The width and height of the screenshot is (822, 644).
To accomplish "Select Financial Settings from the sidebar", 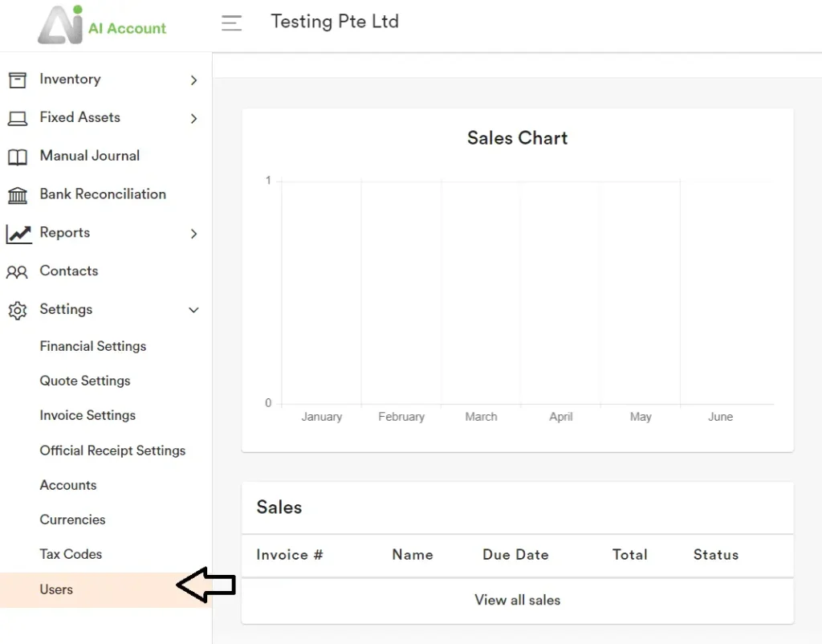I will click(x=92, y=346).
